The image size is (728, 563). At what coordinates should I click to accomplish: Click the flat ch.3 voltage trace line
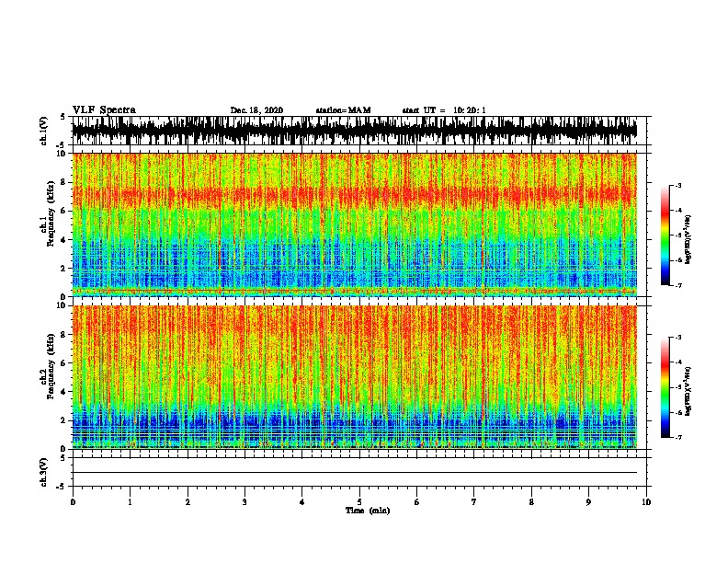[x=355, y=473]
